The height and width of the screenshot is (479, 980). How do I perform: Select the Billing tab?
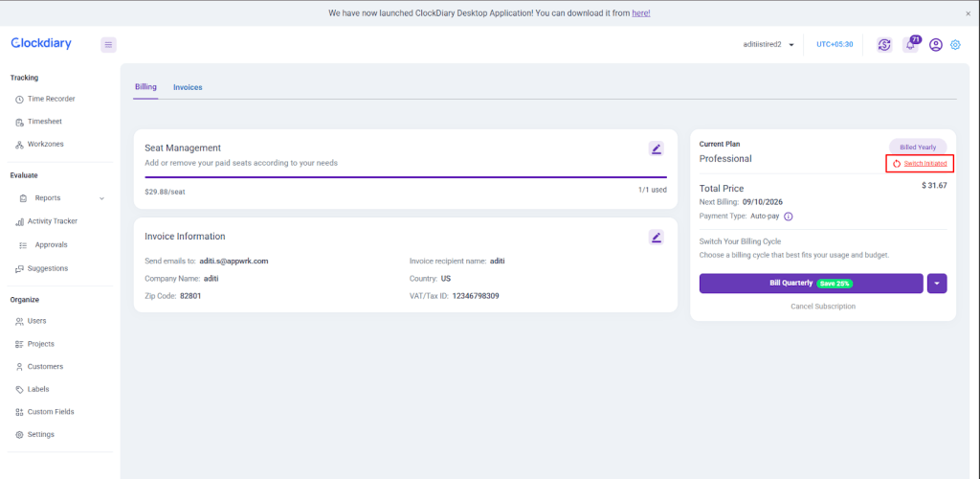145,87
